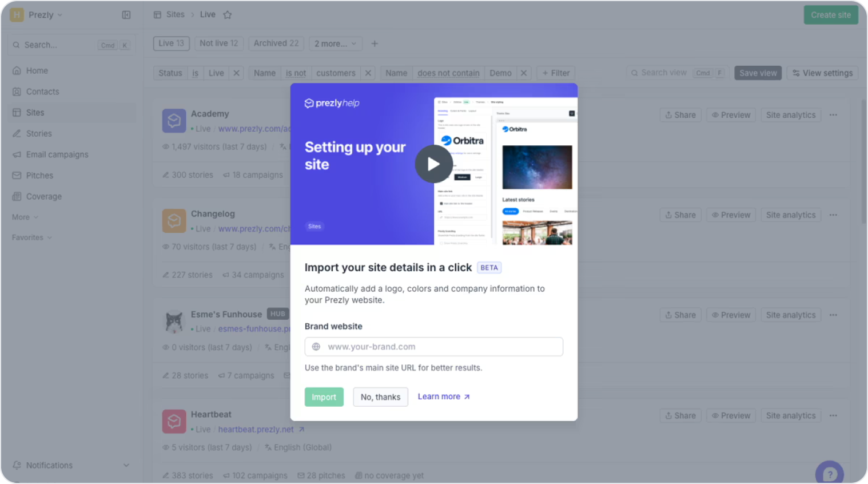868x484 pixels.
Task: Open Pitches in sidebar
Action: [x=39, y=176]
